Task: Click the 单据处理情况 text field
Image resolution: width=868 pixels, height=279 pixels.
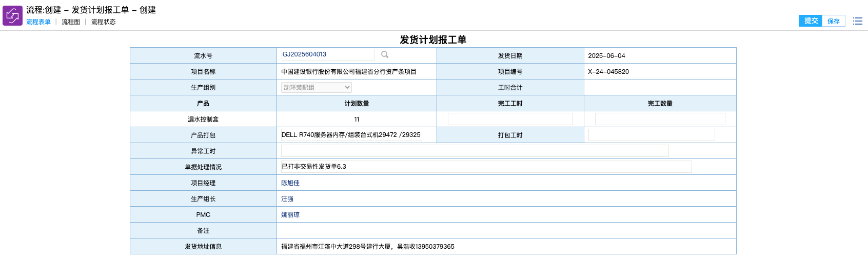Action: pos(486,167)
